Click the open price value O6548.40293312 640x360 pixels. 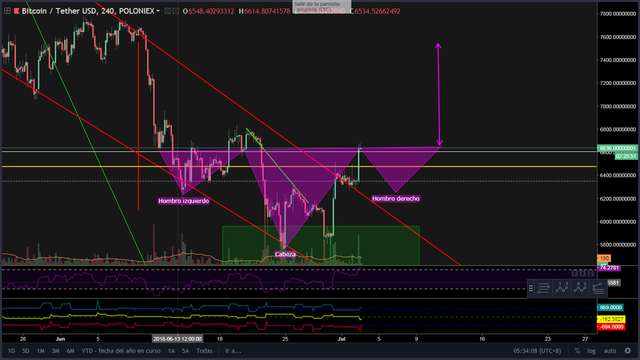point(209,11)
